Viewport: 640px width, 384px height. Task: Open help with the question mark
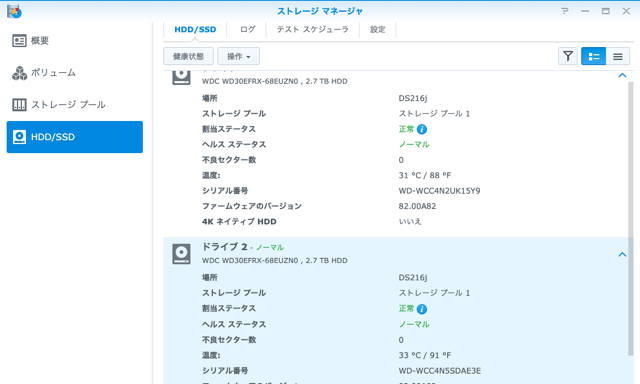tap(564, 11)
